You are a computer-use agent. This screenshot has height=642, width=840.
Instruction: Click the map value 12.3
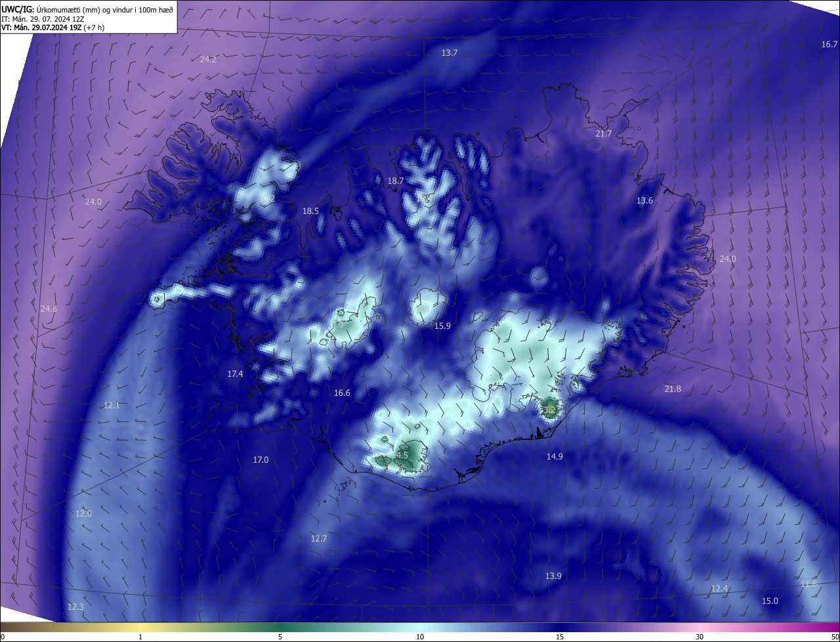75,607
